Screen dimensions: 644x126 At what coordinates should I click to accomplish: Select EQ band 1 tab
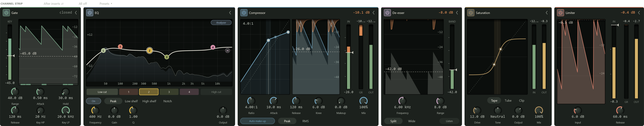click(128, 92)
